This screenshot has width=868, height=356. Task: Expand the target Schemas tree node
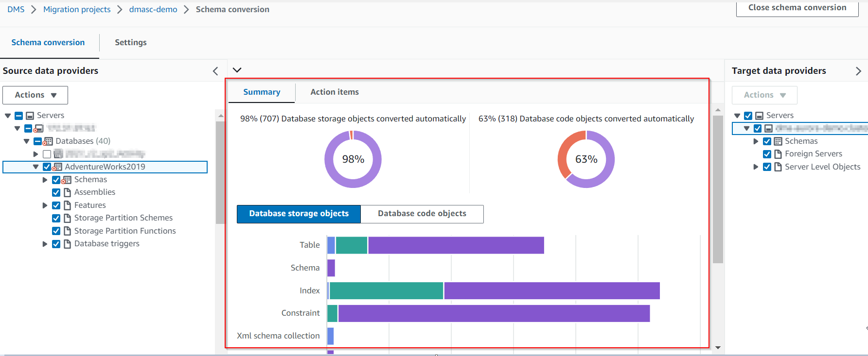click(756, 141)
